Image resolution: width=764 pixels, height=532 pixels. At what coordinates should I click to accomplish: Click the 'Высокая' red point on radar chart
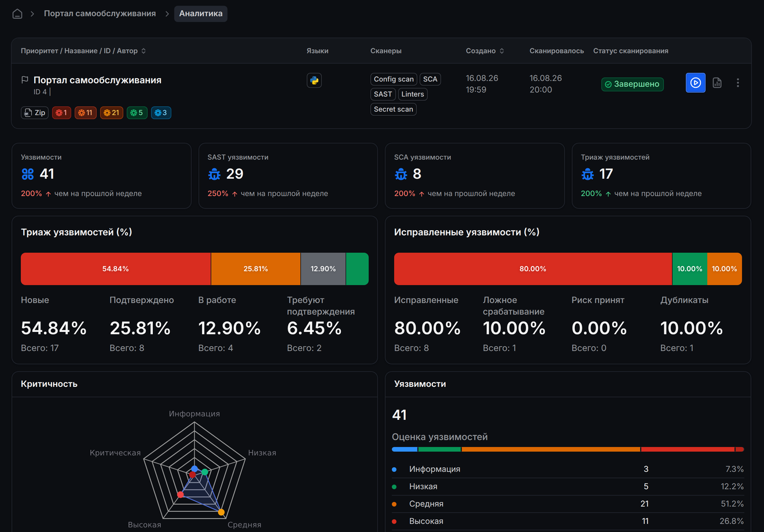[181, 494]
